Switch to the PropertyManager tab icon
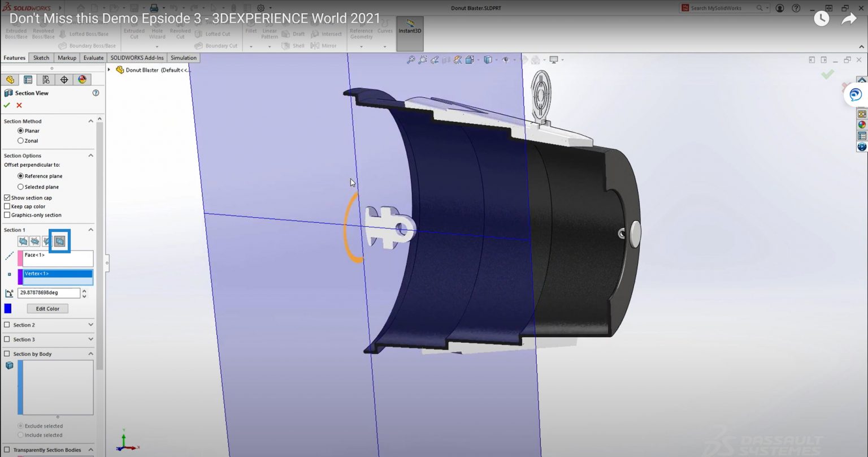This screenshot has height=457, width=868. [x=28, y=80]
